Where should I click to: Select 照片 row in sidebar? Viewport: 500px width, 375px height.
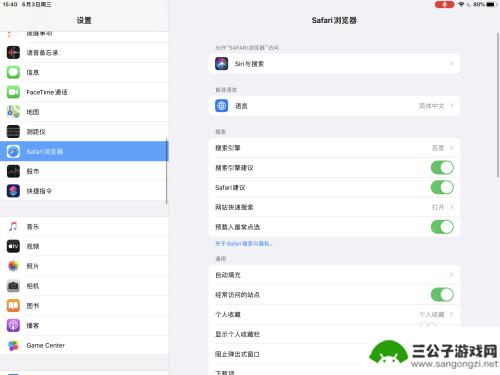(x=84, y=266)
